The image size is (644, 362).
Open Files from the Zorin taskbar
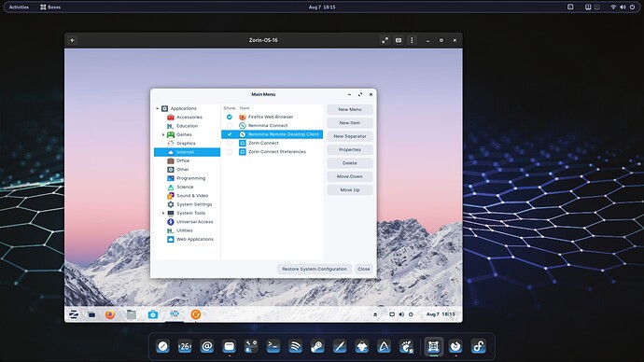132,314
